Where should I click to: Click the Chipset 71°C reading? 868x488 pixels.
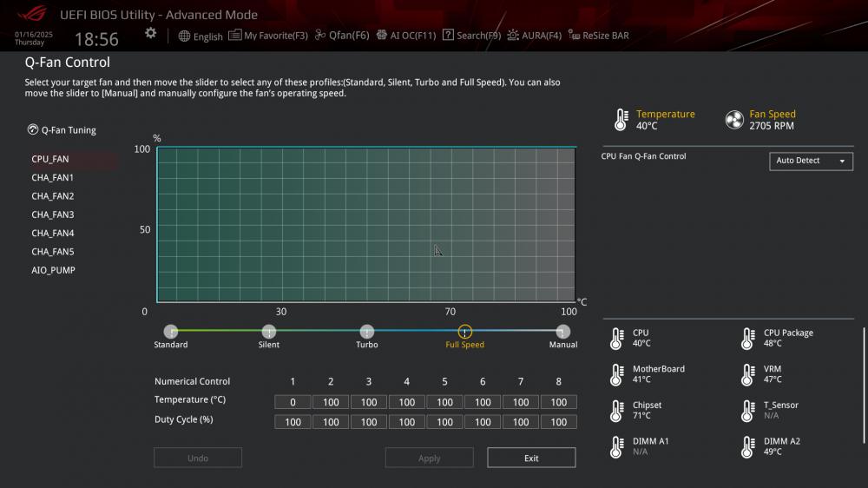(x=641, y=415)
